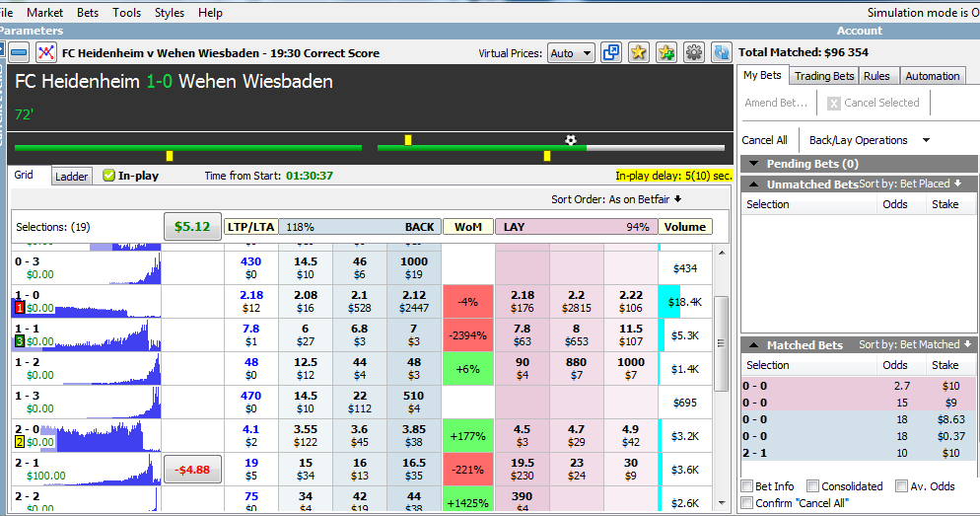Open the market settings gear icon
The height and width of the screenshot is (516, 980).
694,52
